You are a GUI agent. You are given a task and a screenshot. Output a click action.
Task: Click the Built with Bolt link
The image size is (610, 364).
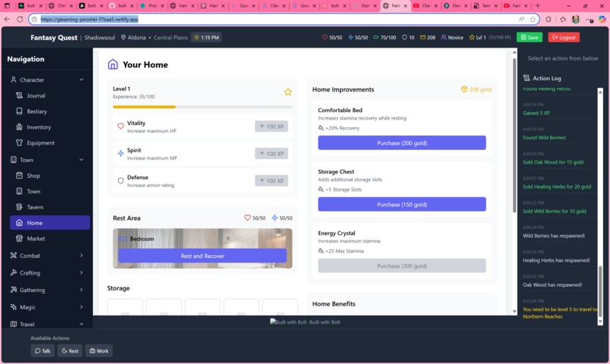(x=305, y=322)
